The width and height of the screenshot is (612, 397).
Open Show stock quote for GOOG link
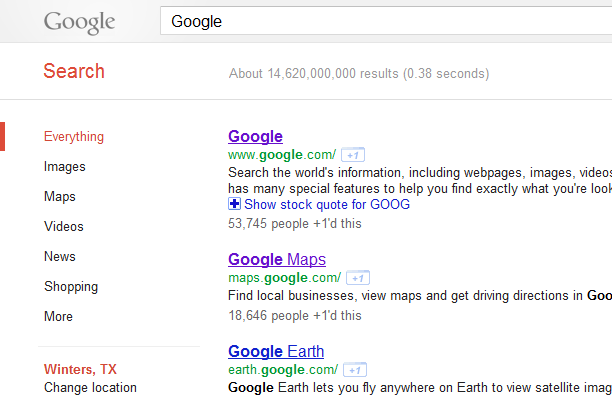tap(327, 204)
